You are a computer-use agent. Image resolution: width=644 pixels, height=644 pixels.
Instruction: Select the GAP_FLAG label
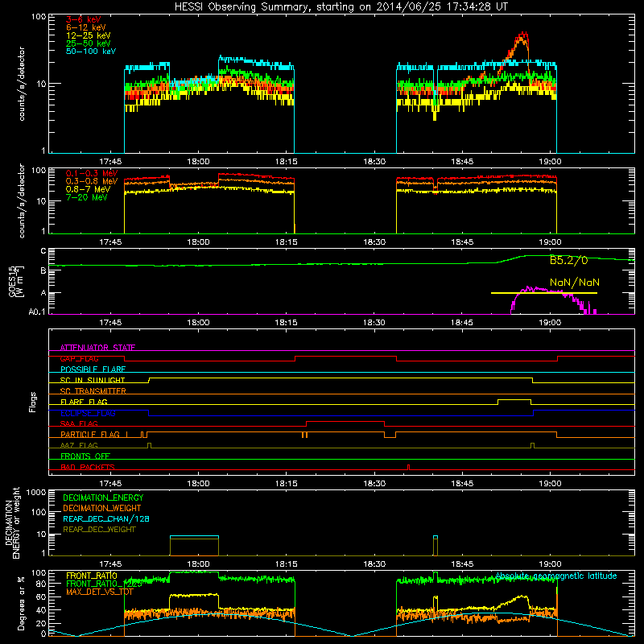pos(79,358)
